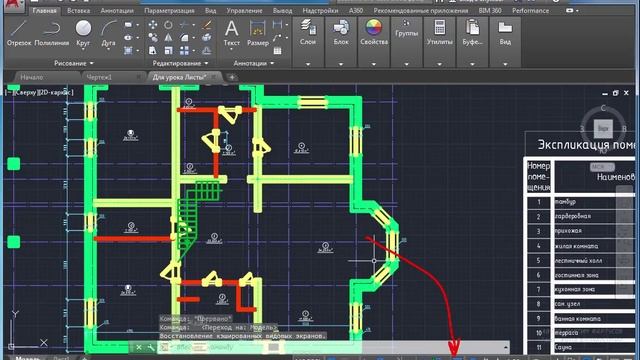Activate the Mirror tool in Редактирование
Viewport: 640px width, 360px height.
pos(168,38)
